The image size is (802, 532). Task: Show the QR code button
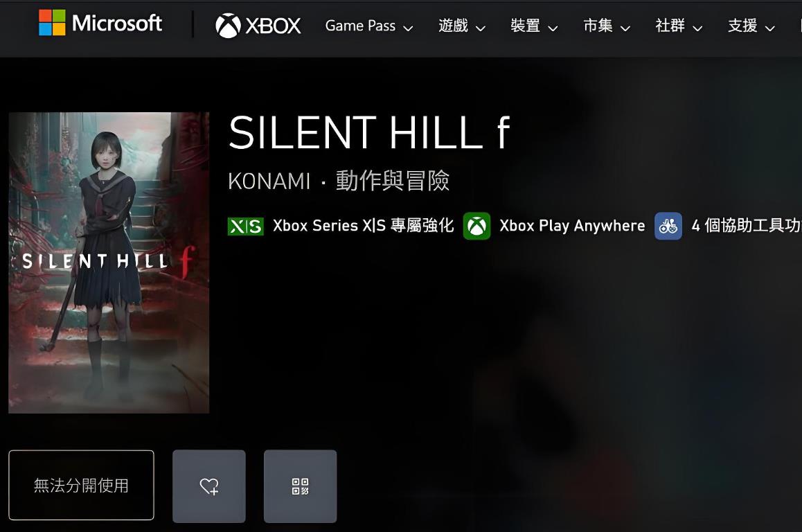[301, 486]
